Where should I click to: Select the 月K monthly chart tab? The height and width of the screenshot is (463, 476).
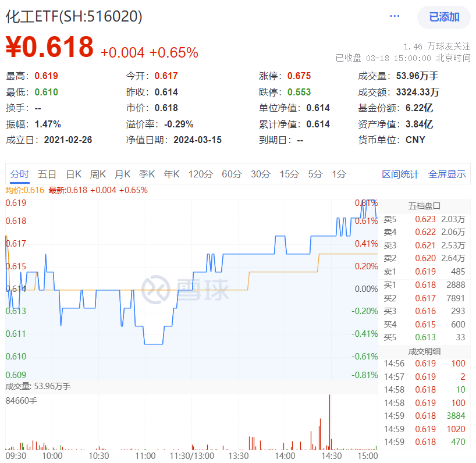[x=121, y=174]
